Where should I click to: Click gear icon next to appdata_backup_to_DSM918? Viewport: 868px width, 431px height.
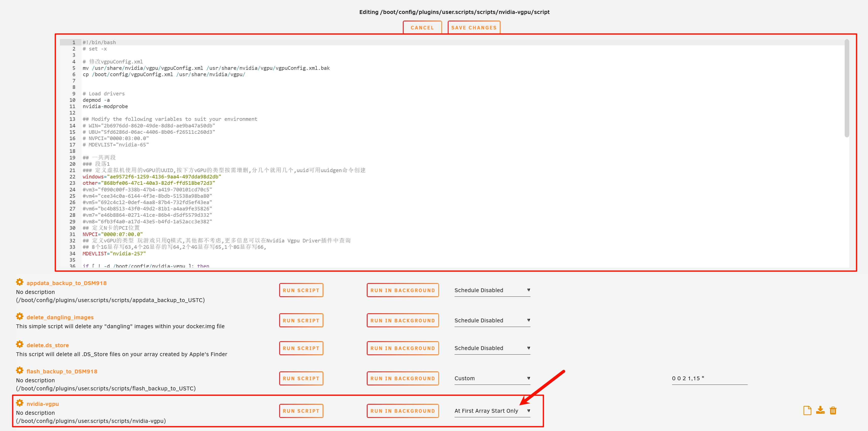click(x=20, y=282)
